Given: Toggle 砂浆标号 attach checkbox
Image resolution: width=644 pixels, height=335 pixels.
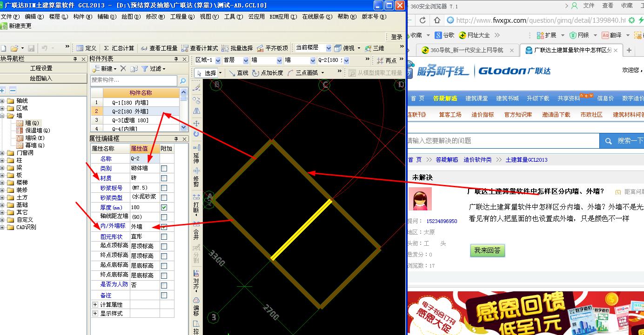Looking at the screenshot, I should click(x=164, y=188).
